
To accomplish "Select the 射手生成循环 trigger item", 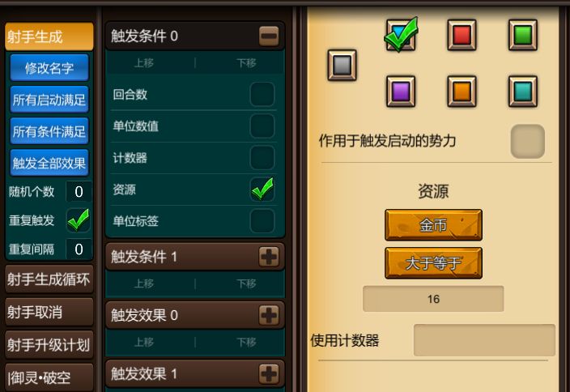I will tap(49, 279).
